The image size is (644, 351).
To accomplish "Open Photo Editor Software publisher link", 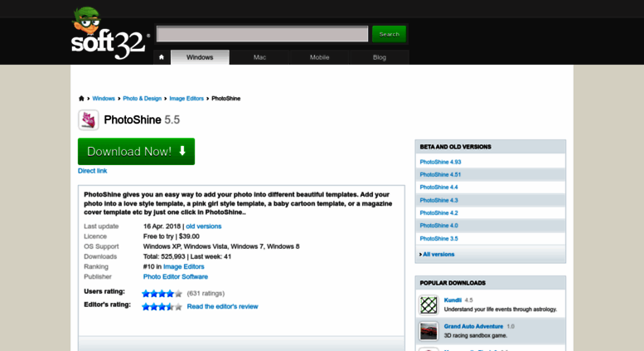I will 176,276.
